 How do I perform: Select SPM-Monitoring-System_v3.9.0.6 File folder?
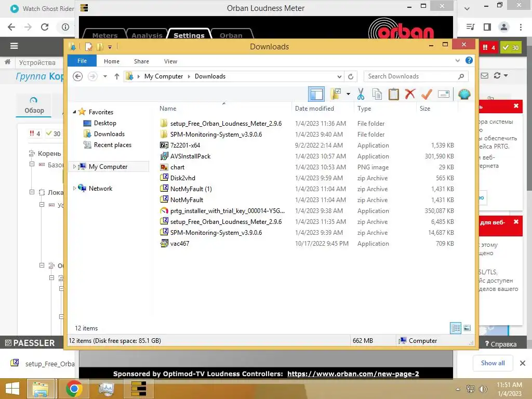[x=216, y=135]
